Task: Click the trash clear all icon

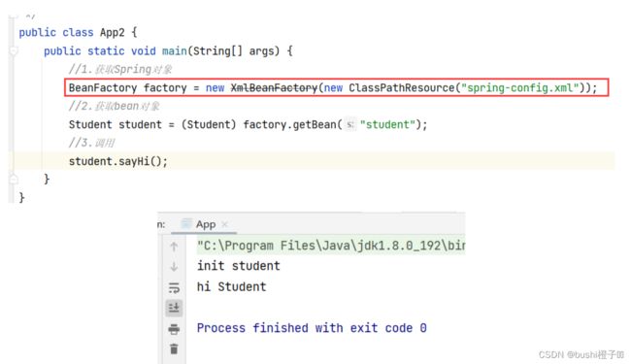Action: click(x=174, y=349)
